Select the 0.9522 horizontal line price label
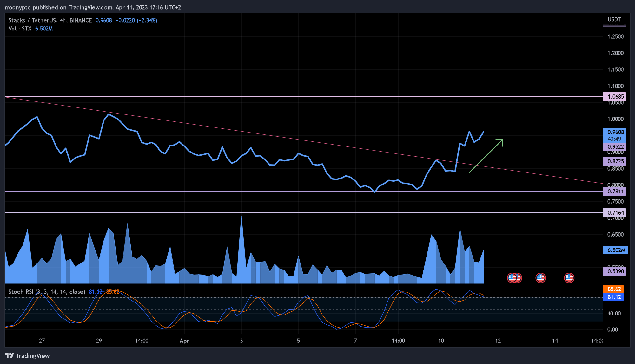Viewport: 635px width, 364px height. click(614, 147)
